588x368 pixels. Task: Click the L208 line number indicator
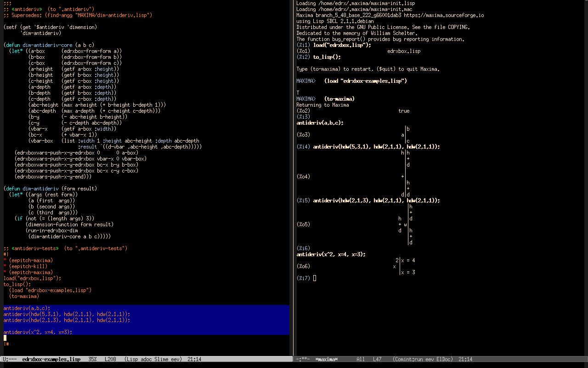coord(110,359)
